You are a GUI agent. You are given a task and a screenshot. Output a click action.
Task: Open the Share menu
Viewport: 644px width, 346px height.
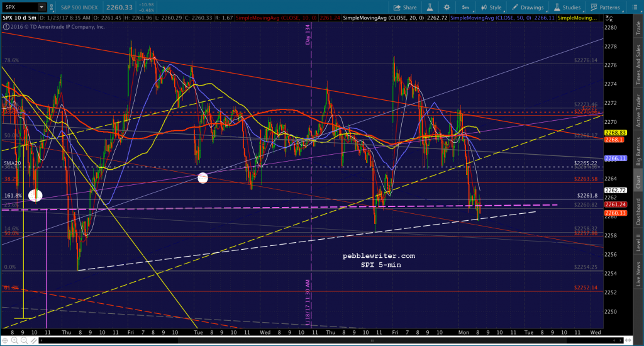[x=404, y=8]
